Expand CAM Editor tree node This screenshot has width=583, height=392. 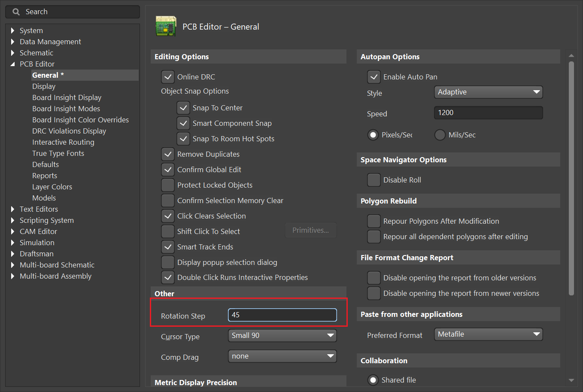(12, 231)
